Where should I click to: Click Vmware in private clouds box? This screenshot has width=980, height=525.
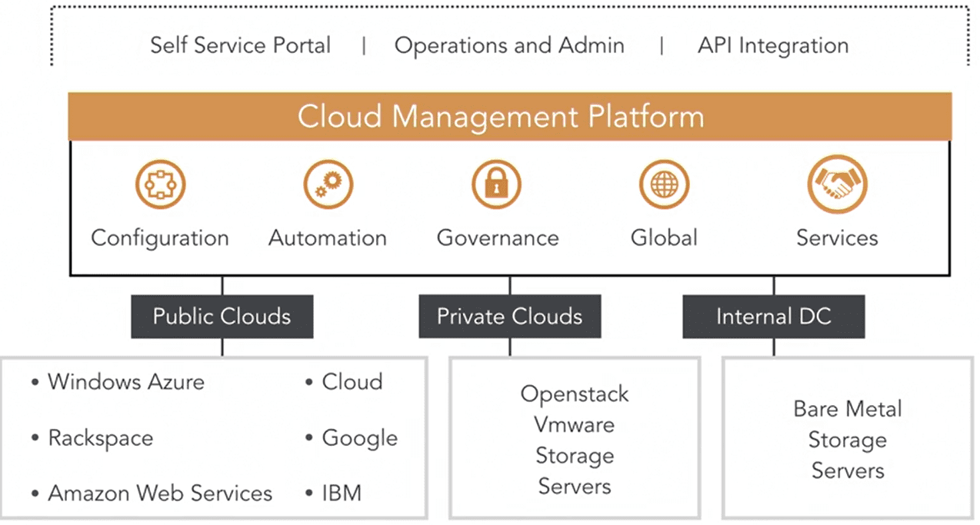(x=575, y=424)
